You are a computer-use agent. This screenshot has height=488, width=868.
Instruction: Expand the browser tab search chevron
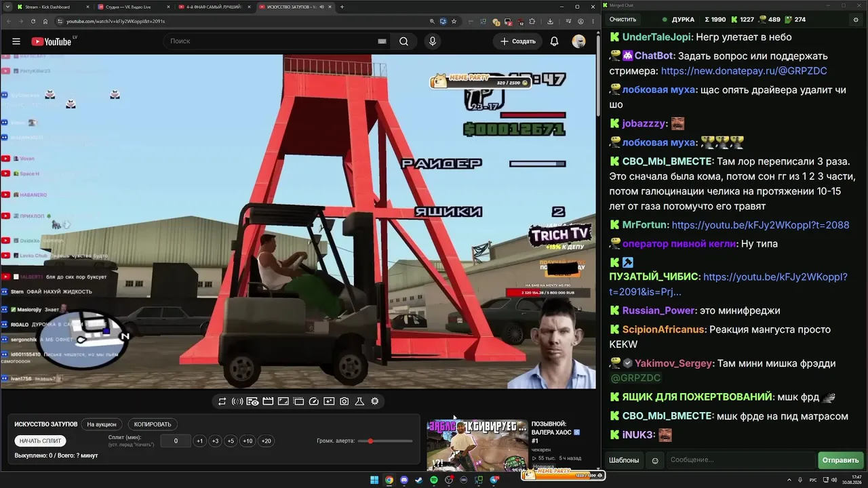click(x=7, y=7)
